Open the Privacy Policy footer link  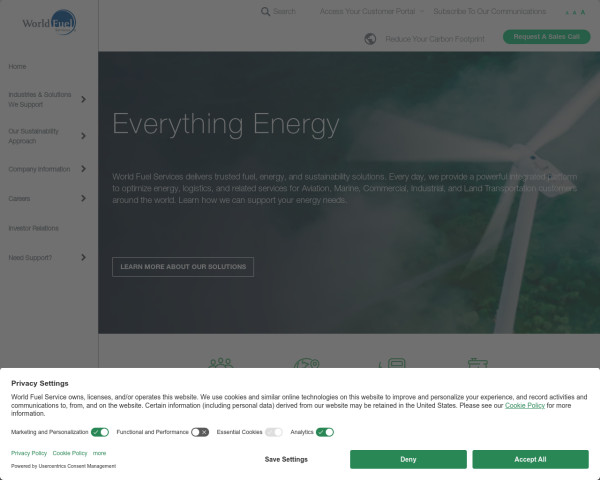29,453
